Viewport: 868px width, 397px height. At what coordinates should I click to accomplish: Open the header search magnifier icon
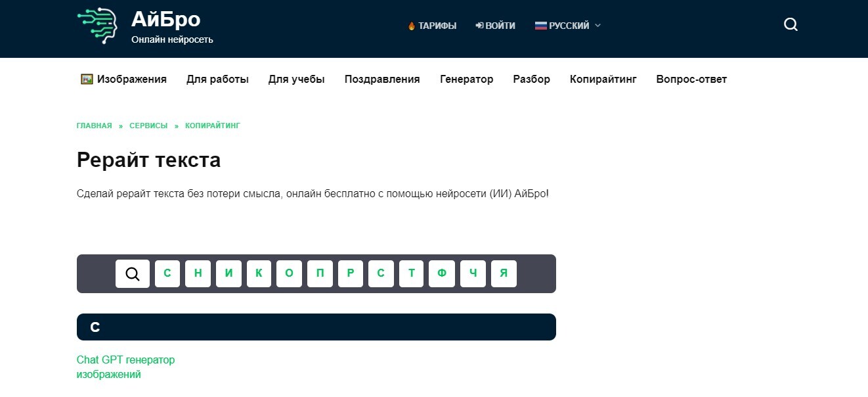click(x=791, y=25)
